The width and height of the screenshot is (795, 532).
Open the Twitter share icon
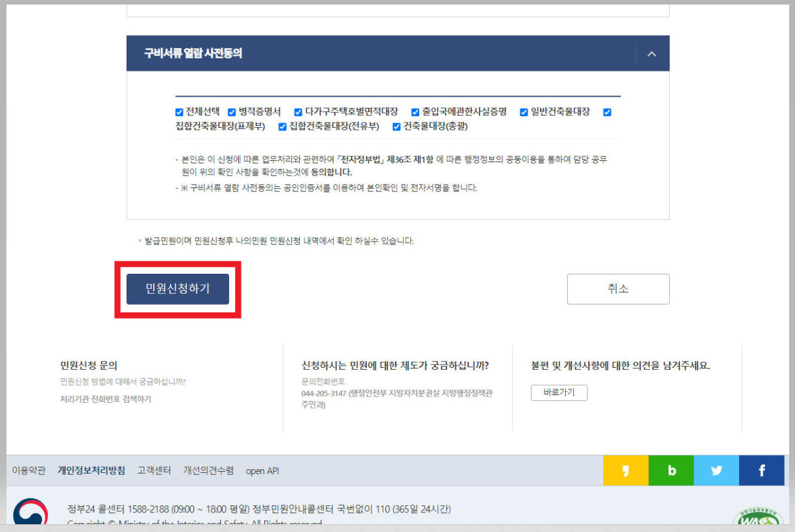[x=716, y=470]
